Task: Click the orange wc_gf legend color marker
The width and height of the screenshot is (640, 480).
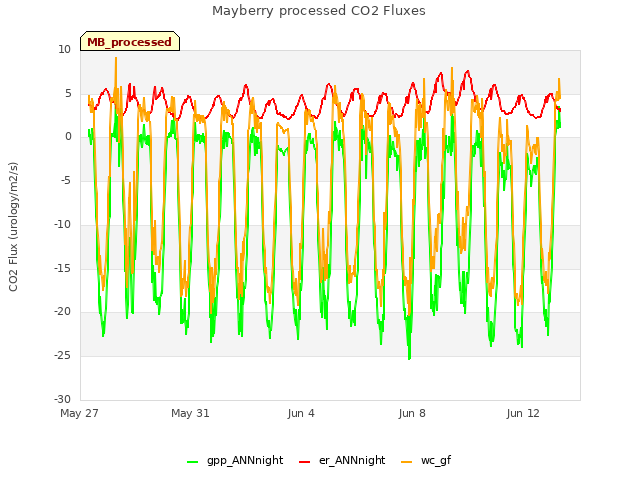Action: [407, 462]
